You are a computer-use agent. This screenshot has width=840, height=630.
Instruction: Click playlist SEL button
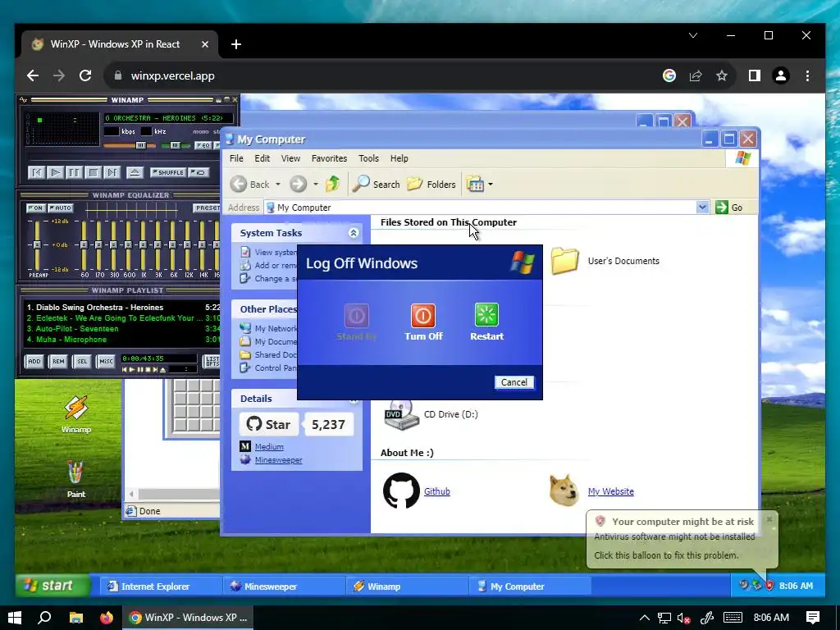point(82,362)
